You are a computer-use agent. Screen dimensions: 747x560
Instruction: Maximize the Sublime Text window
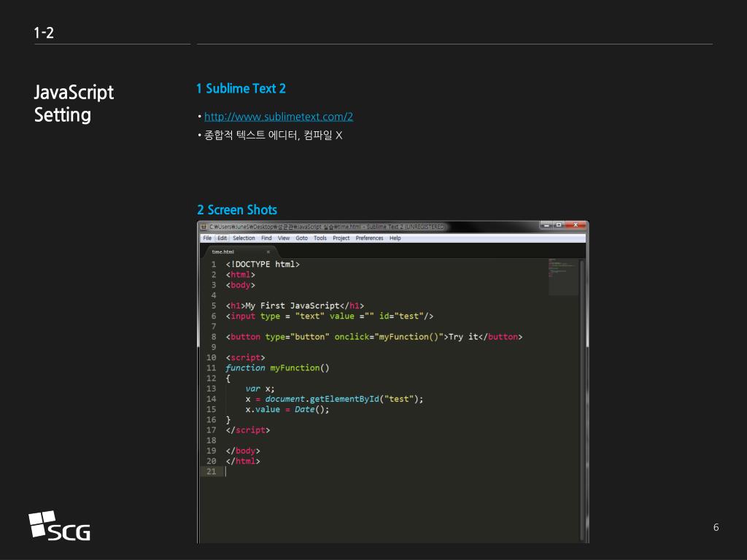(559, 225)
